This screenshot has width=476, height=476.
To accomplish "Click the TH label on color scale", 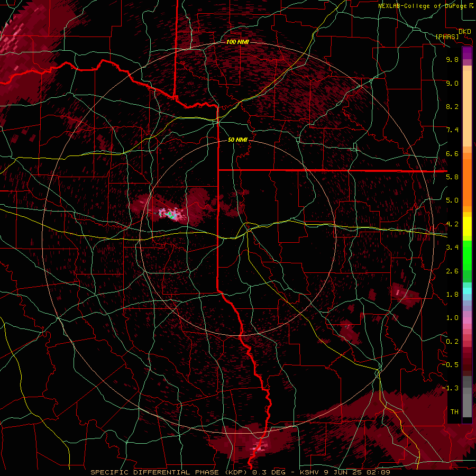I will tap(454, 412).
